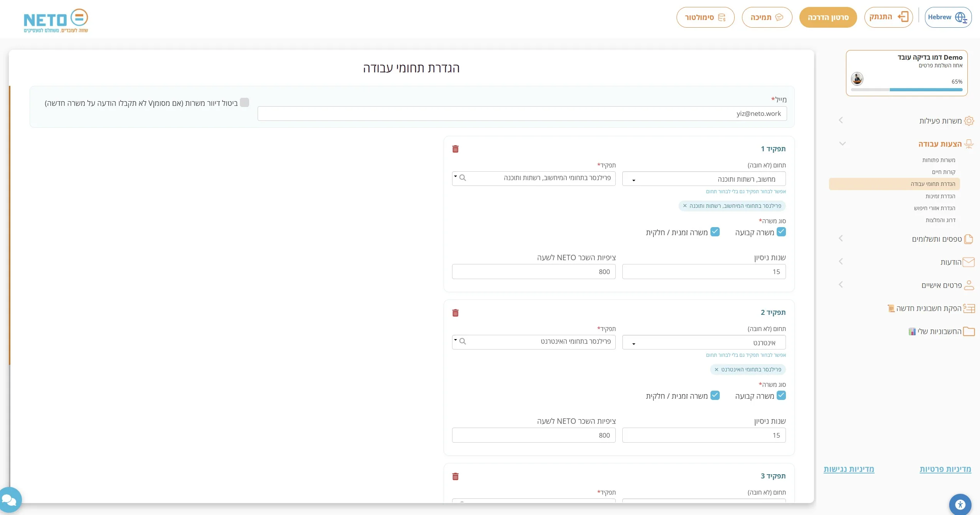
Task: Toggle the ביטול דיוור משרות checkbox
Action: pyautogui.click(x=245, y=102)
